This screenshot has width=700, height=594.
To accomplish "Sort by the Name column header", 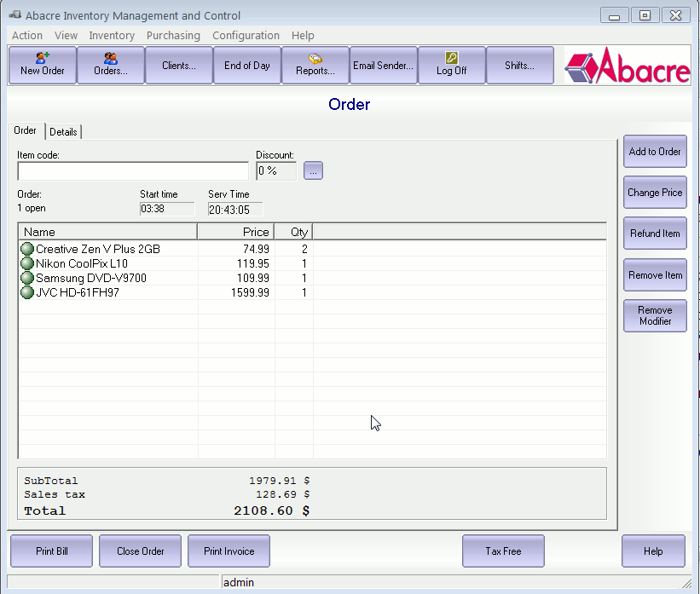I will pos(108,232).
